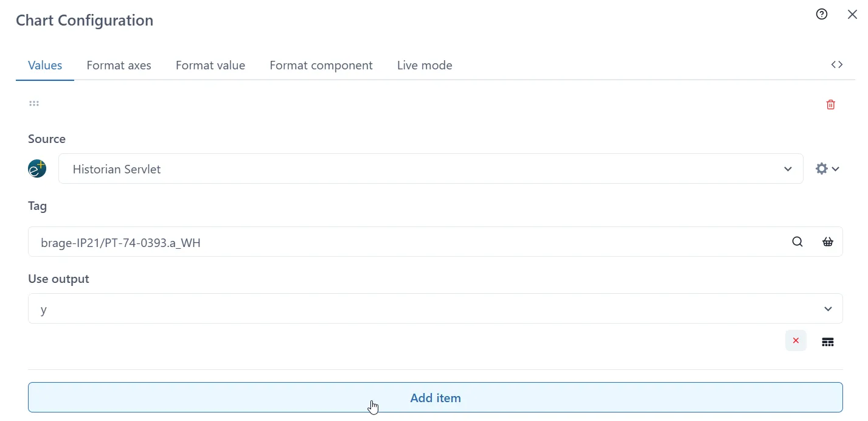Open tag search with the magnifier icon

797,242
